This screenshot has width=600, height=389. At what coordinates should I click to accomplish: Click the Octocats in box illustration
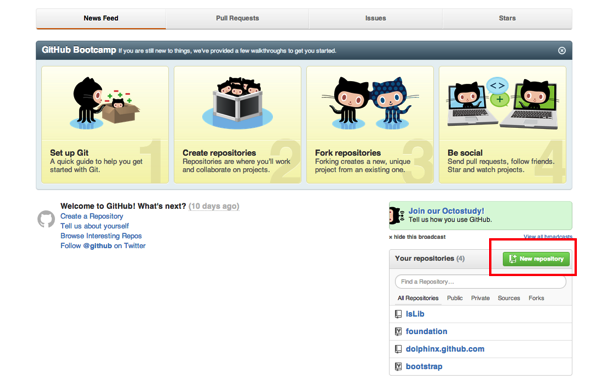point(237,102)
